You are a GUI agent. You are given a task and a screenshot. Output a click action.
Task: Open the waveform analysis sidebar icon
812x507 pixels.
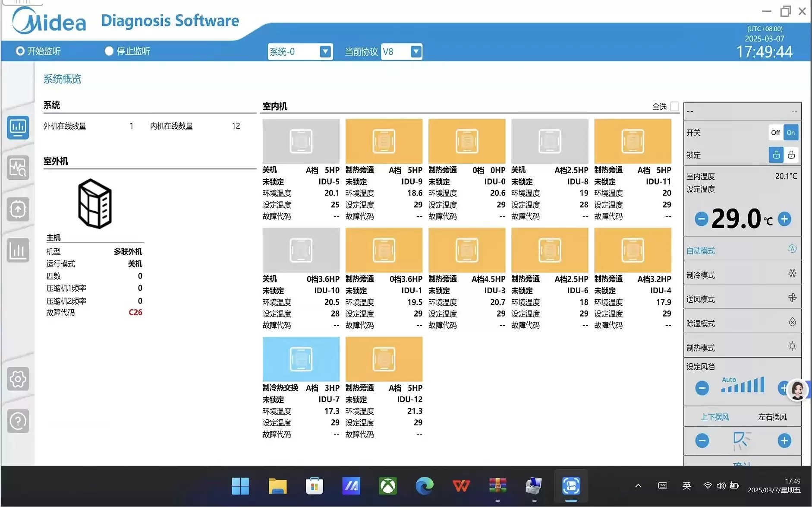pos(18,168)
